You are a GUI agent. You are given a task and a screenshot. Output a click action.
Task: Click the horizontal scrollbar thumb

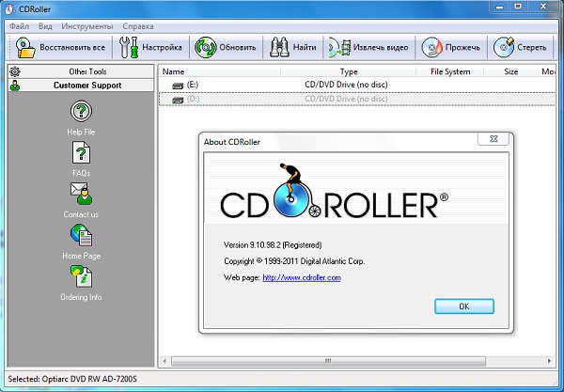pos(328,361)
